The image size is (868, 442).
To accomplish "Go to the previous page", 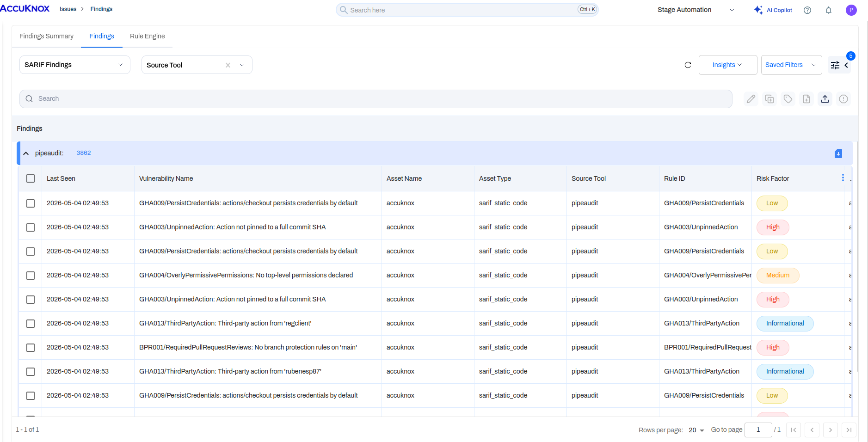I will point(812,430).
